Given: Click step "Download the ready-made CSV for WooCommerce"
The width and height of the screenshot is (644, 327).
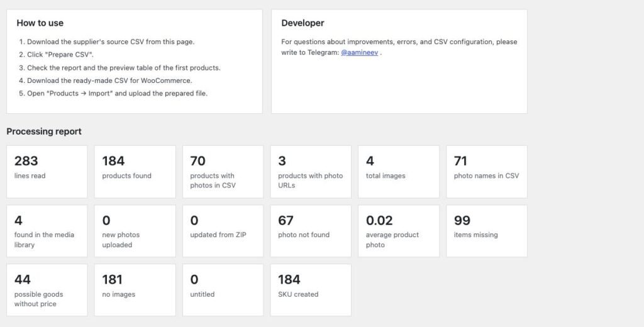Looking at the screenshot, I should tap(109, 80).
